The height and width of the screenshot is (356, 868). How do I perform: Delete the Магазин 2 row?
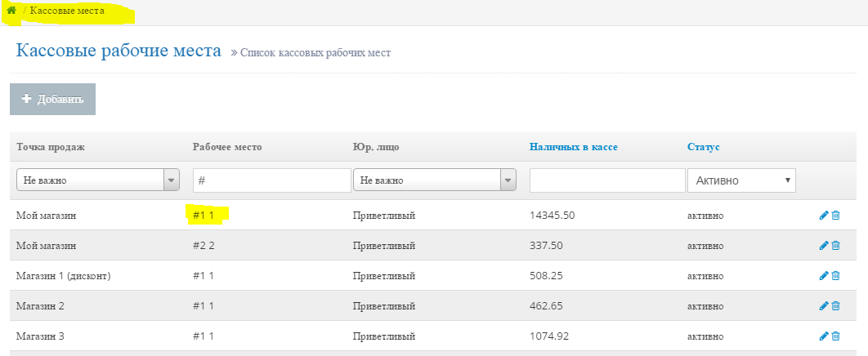point(835,306)
